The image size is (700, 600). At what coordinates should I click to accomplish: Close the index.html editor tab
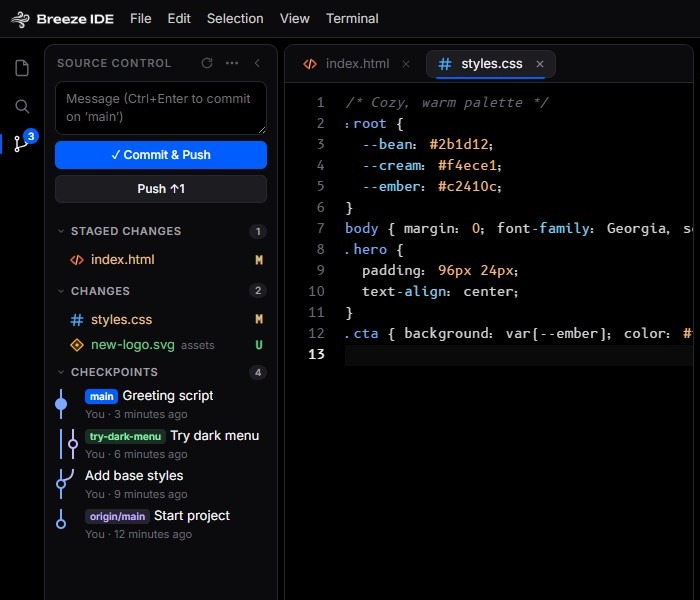(406, 64)
